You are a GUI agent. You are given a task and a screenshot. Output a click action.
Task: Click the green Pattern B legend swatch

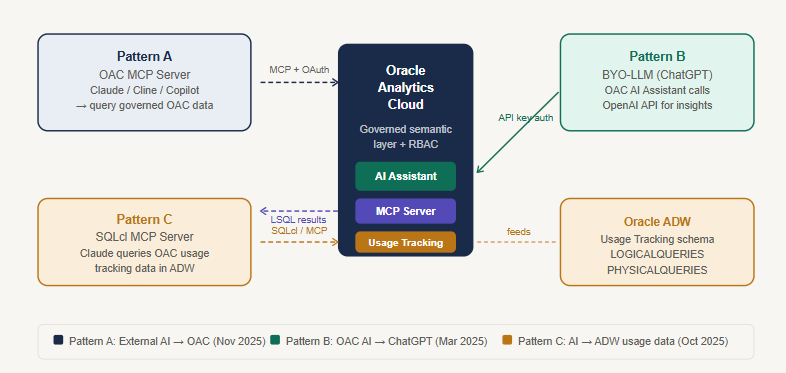coord(275,340)
